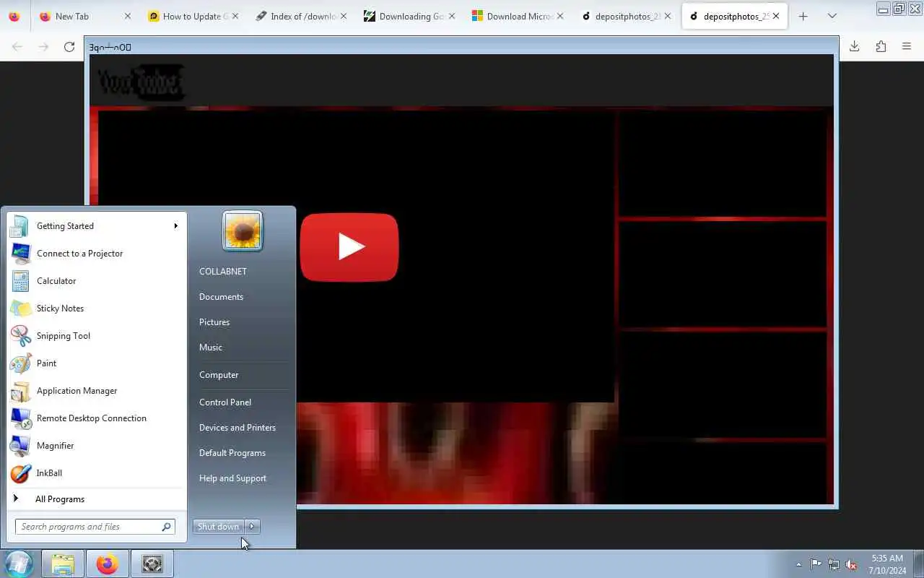Viewport: 924px width, 578px height.
Task: Click the Action Center flag icon
Action: tap(816, 564)
